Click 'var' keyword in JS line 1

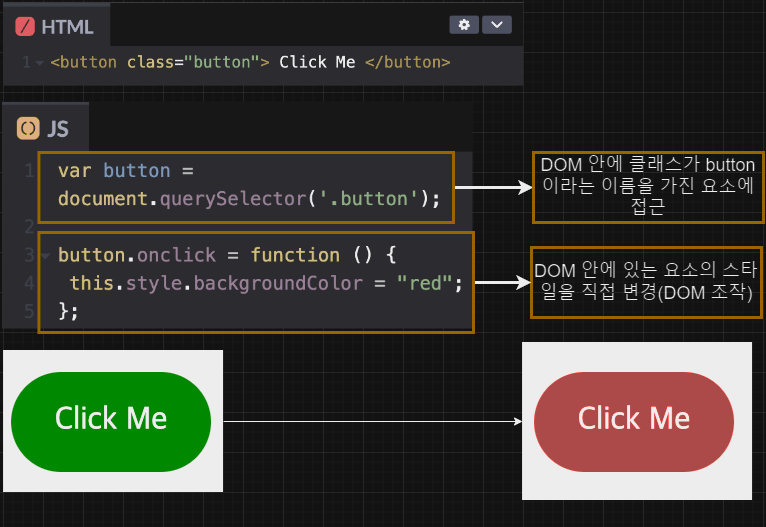(74, 171)
